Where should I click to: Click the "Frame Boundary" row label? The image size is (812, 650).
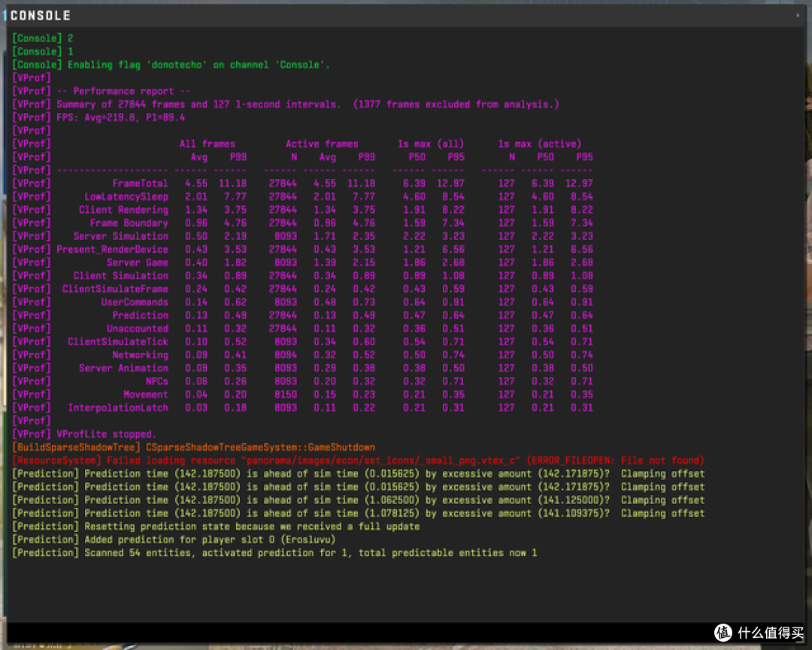click(129, 223)
